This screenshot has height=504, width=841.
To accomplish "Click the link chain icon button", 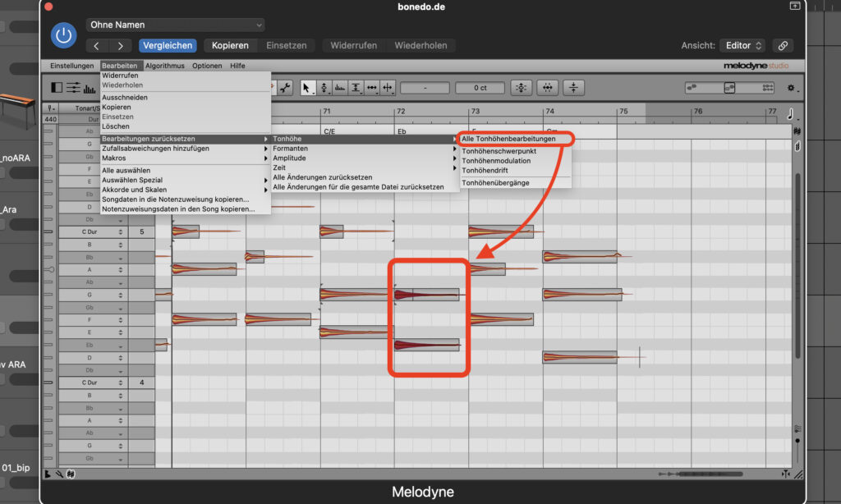I will pos(783,46).
